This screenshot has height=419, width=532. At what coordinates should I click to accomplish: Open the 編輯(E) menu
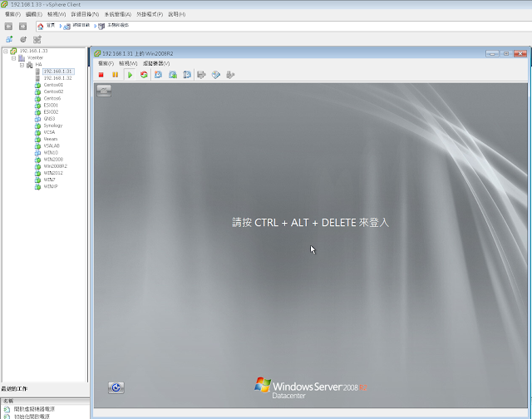coord(34,14)
